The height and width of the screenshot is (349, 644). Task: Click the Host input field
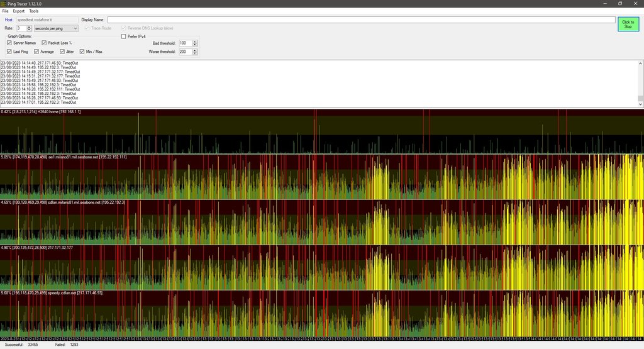pos(47,19)
